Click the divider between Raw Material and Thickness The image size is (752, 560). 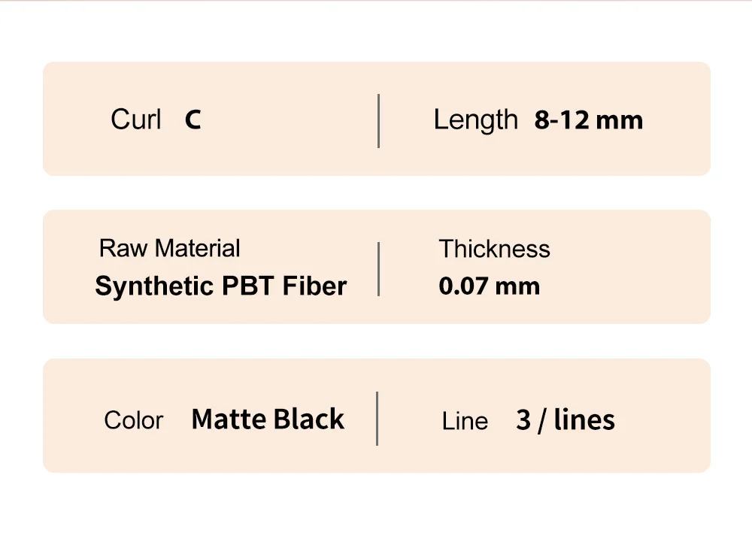pyautogui.click(x=379, y=269)
